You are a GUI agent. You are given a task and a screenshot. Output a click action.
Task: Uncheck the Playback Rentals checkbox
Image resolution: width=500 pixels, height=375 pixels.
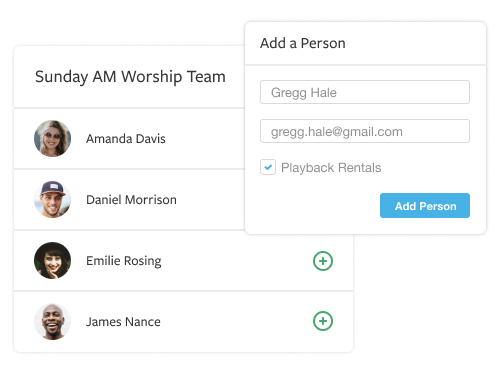[x=268, y=167]
